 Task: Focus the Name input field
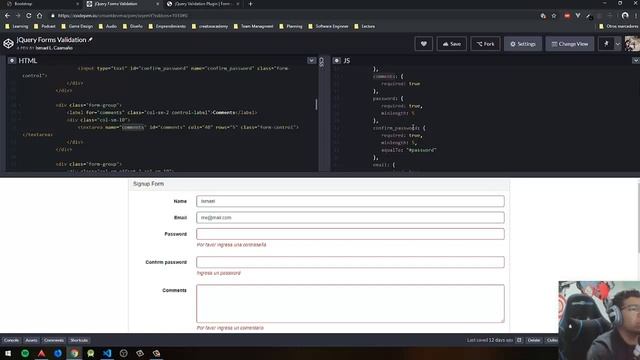coord(350,201)
